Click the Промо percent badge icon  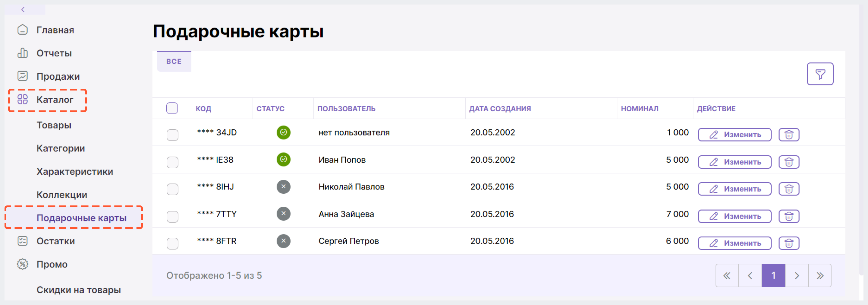(x=23, y=264)
